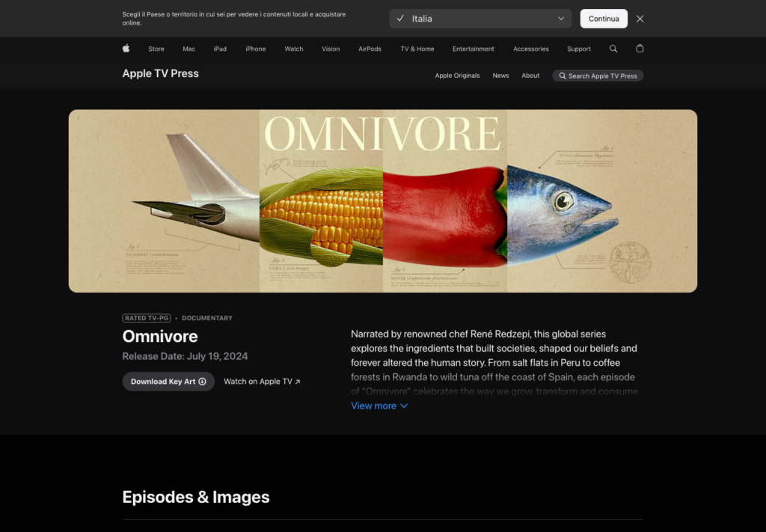
Task: Click the Continua button
Action: point(604,19)
